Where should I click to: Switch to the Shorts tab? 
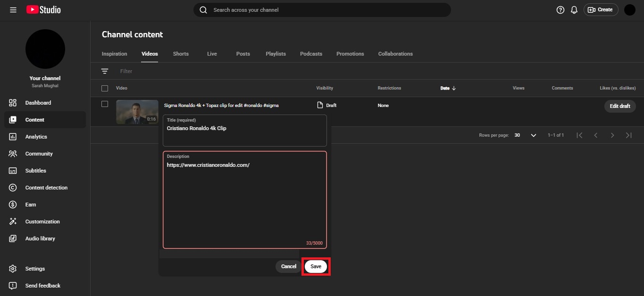pyautogui.click(x=180, y=54)
